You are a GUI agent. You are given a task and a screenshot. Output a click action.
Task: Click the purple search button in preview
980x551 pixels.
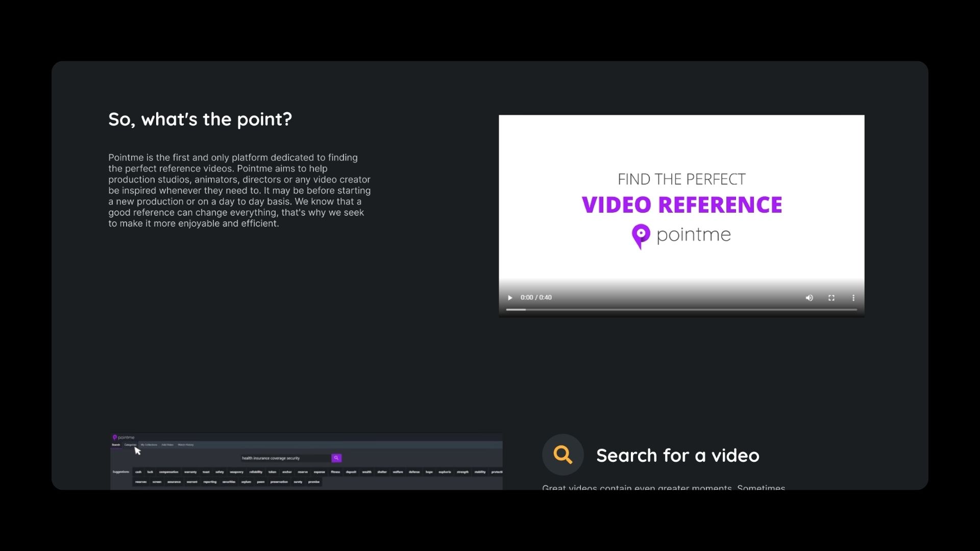pyautogui.click(x=336, y=458)
